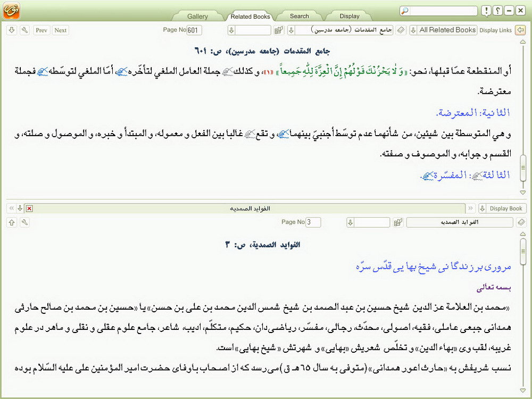
Task: Click the double left chevron on book tab bar
Action: tap(12, 209)
